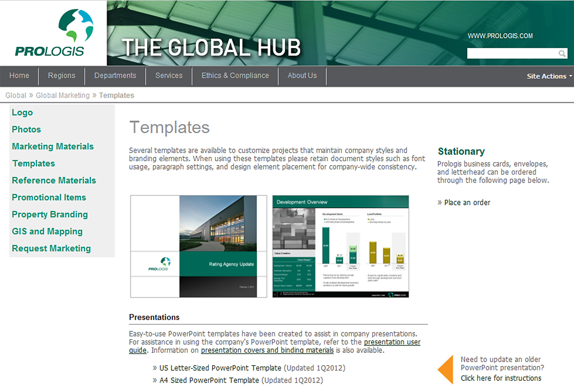Go to Ethics & Compliance menu

pyautogui.click(x=235, y=76)
